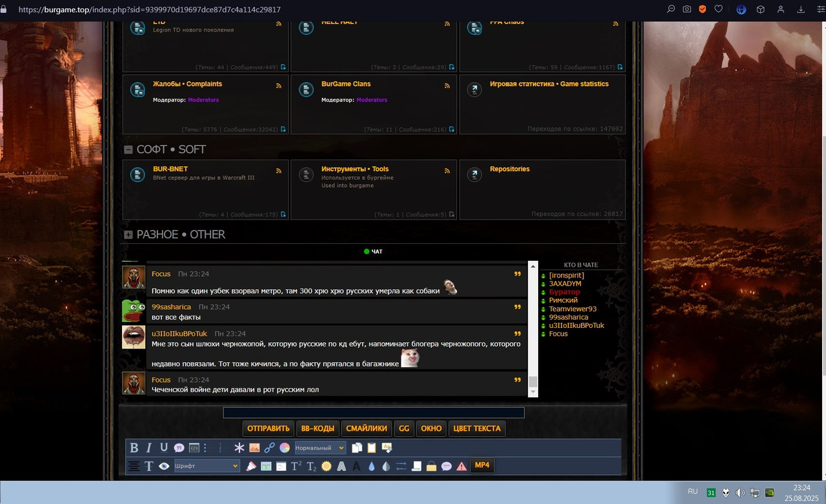Click 99sasharica's frog avatar in chat
Image resolution: width=826 pixels, height=504 pixels.
tap(134, 310)
